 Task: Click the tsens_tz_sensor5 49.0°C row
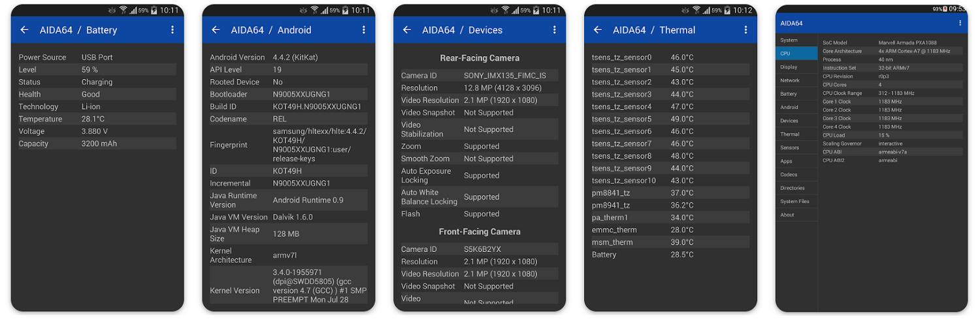coord(670,119)
